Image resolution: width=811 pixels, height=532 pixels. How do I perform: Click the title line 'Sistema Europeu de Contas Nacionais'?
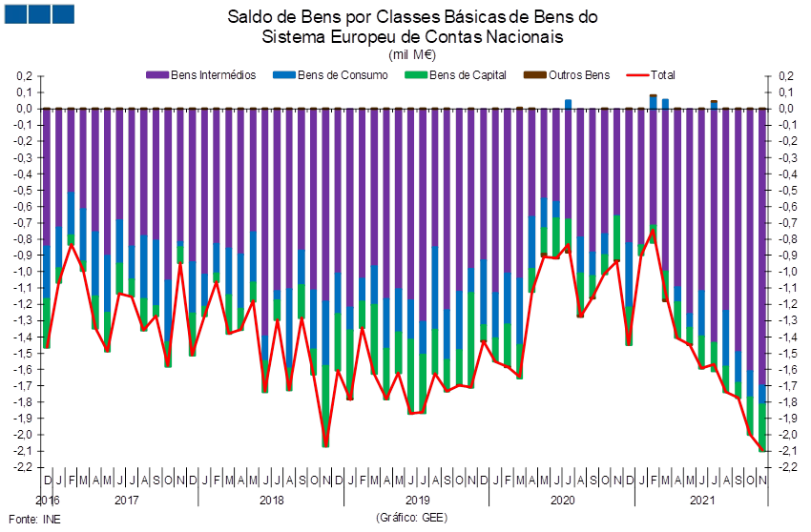412,37
